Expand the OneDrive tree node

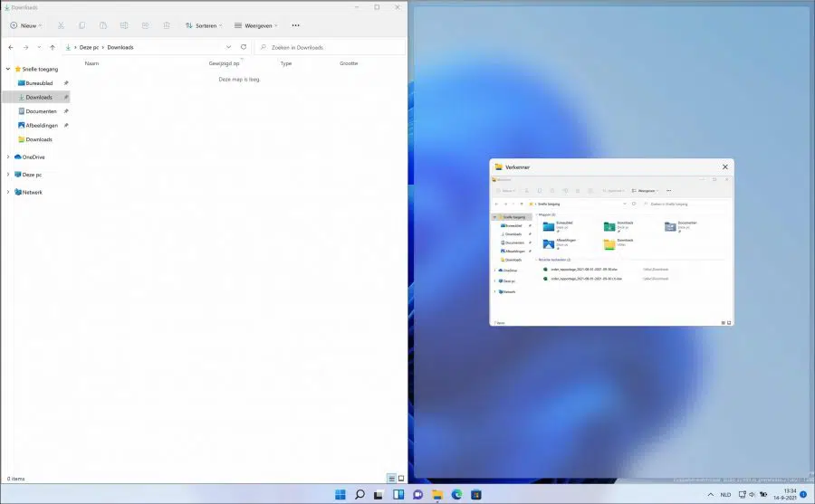pyautogui.click(x=8, y=157)
